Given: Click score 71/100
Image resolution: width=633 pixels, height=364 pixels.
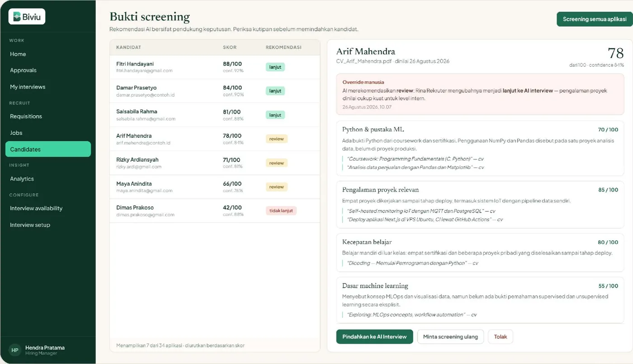Looking at the screenshot, I should [231, 160].
